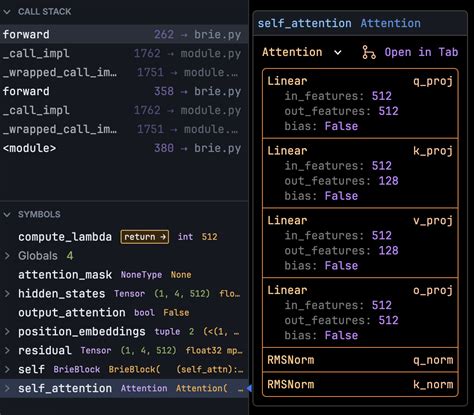The width and height of the screenshot is (474, 415).
Task: Open the Attention dropdown chevron
Action: point(338,53)
